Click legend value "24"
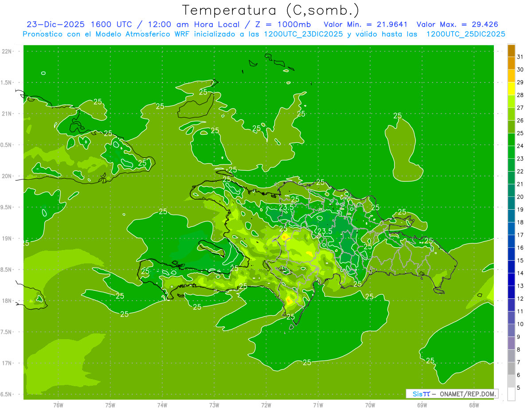 tap(520, 146)
